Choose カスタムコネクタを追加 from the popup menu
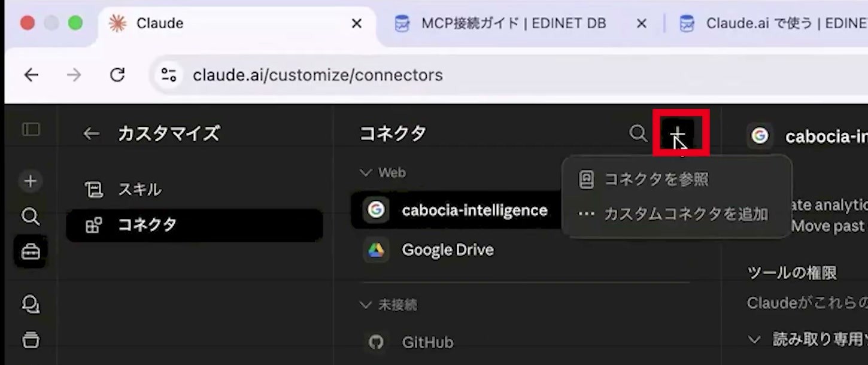Viewport: 868px width, 365px height. tap(676, 214)
